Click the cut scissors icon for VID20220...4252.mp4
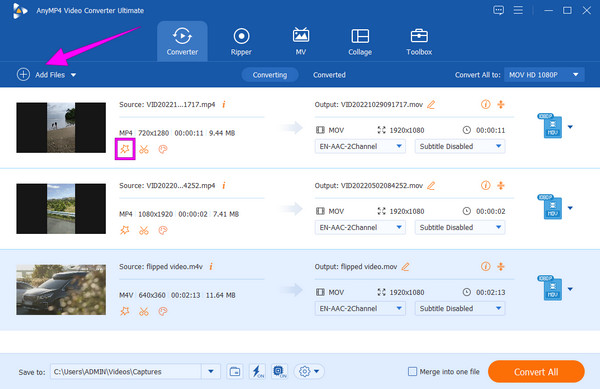The image size is (600, 389). pos(144,230)
